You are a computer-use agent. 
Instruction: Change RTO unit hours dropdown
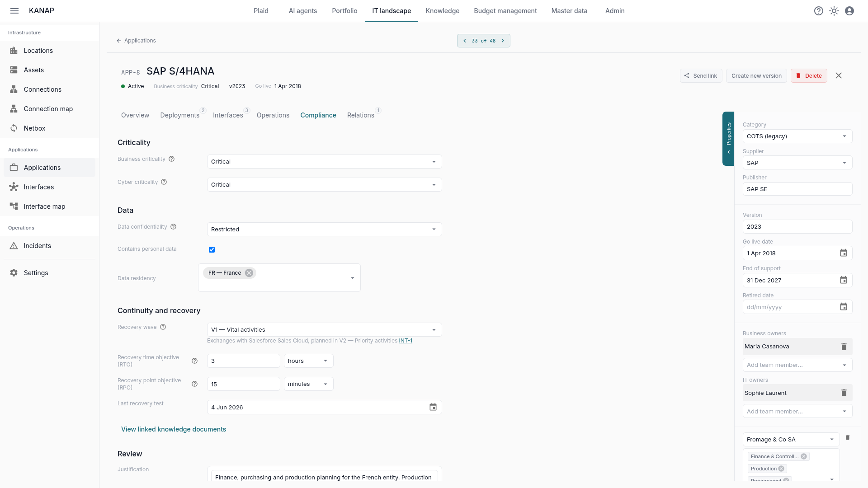(x=309, y=361)
